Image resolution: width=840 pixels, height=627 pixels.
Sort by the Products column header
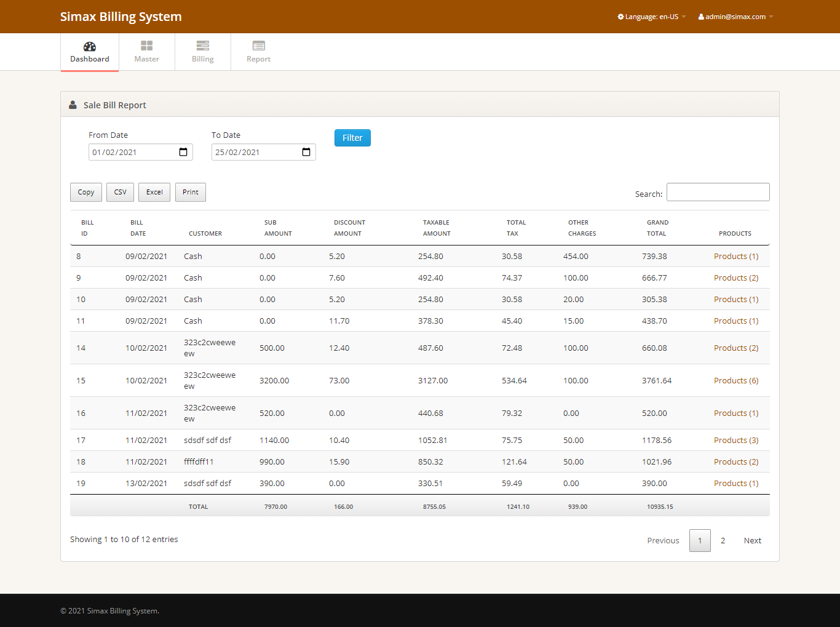pos(735,233)
